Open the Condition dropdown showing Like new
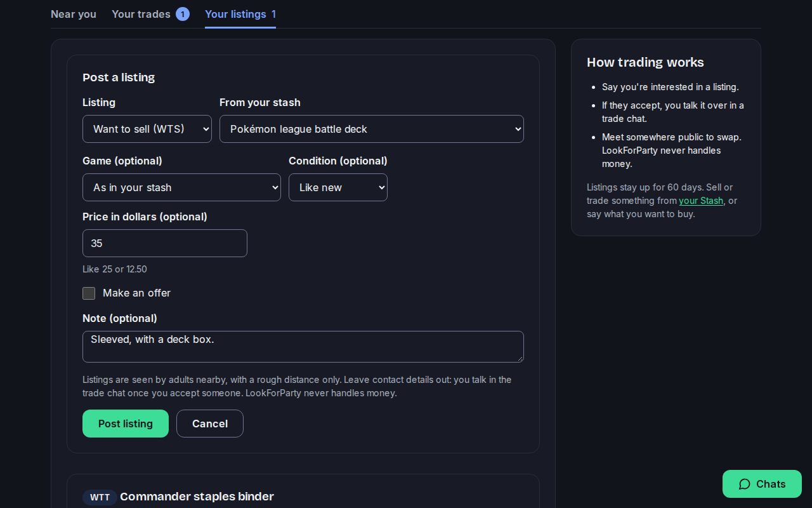812x508 pixels. pos(338,187)
